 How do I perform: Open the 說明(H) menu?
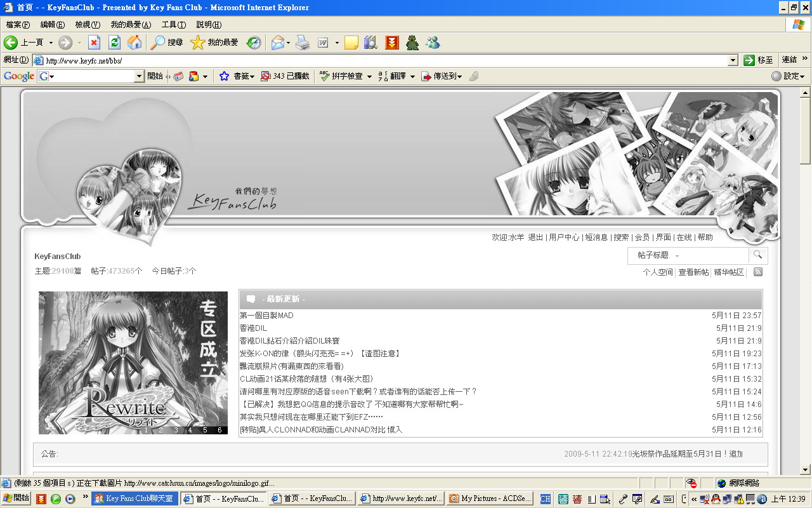(209, 25)
